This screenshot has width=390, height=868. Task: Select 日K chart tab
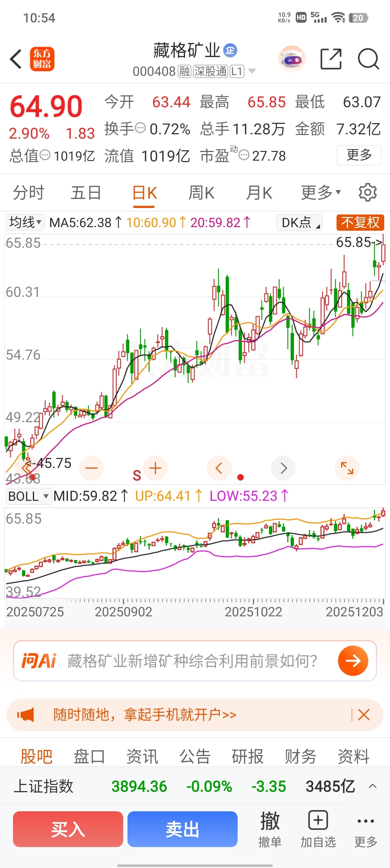tap(144, 193)
